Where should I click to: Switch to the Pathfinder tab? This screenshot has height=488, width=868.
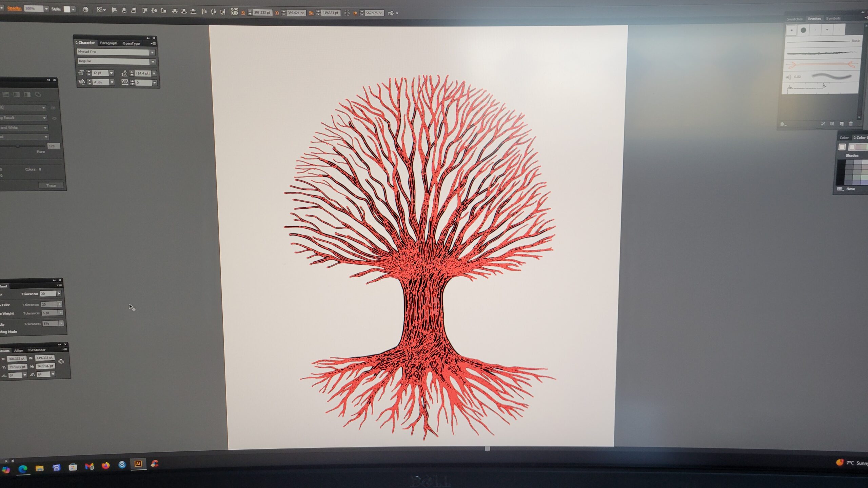[37, 350]
